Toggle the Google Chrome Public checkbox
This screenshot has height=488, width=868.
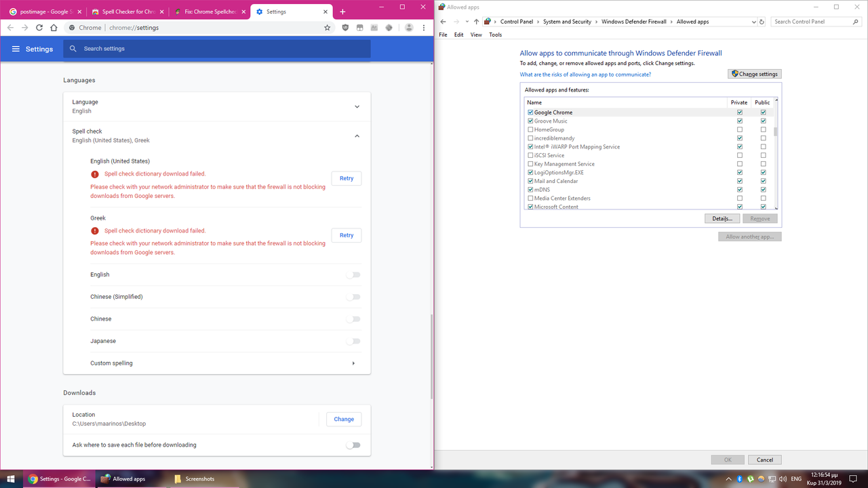point(763,113)
